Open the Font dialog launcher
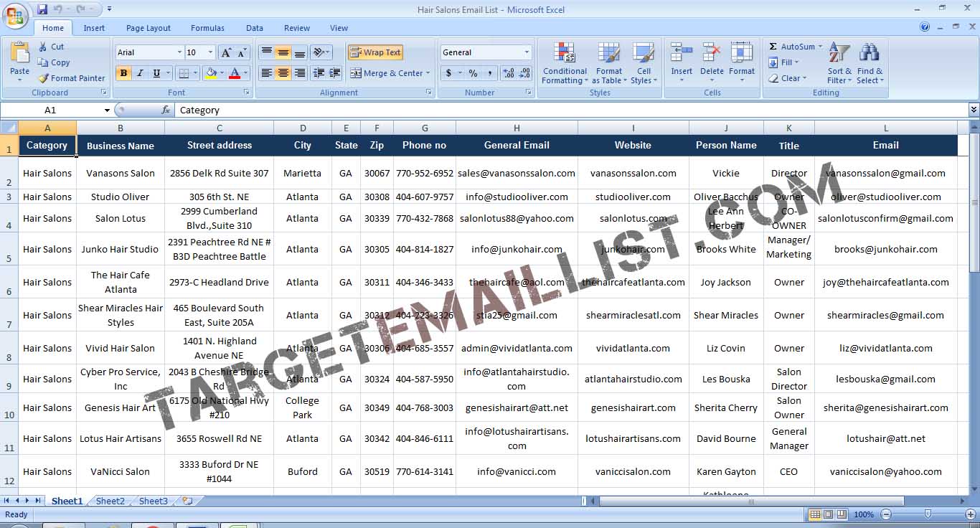 coord(247,93)
